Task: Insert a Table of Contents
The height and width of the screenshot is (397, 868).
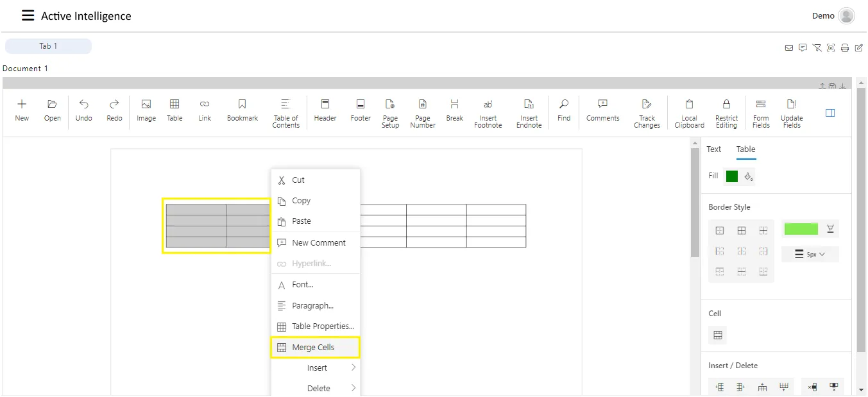Action: 285,113
